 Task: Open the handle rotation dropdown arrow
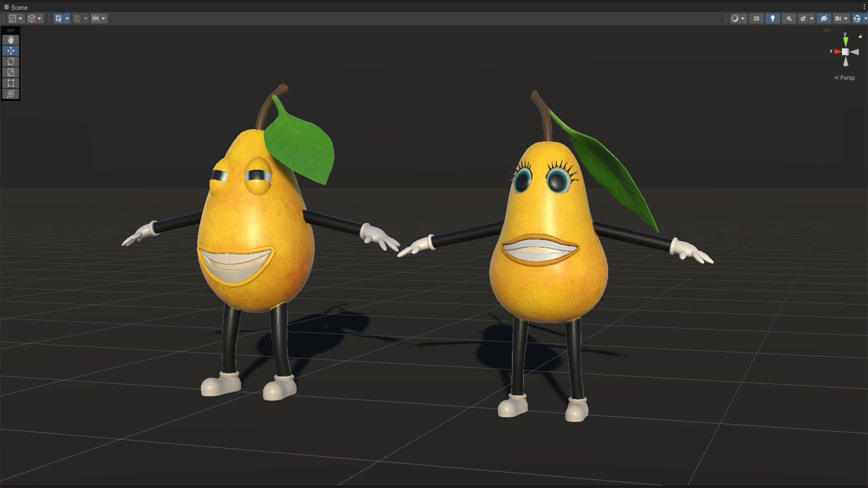[x=39, y=19]
